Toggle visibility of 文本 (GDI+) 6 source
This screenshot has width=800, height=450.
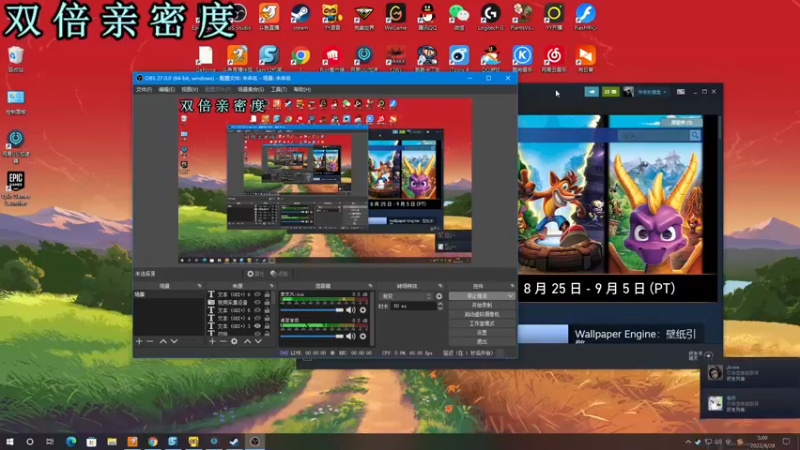click(x=258, y=294)
